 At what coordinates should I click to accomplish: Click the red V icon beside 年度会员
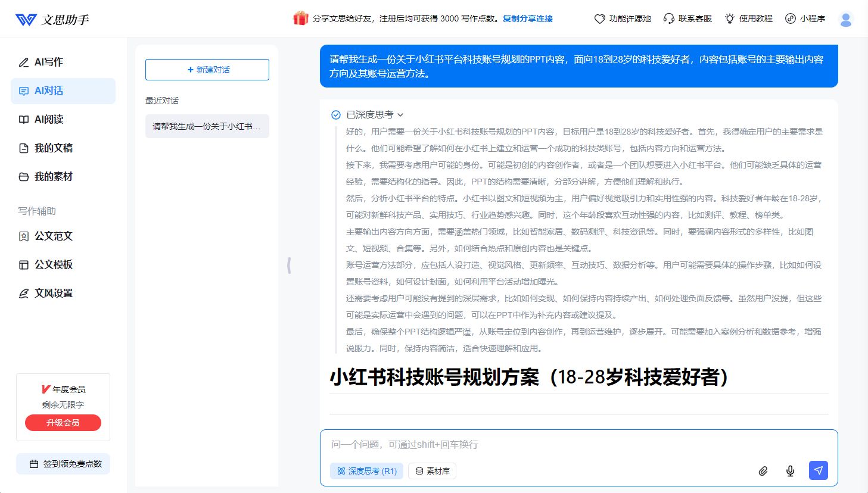45,389
